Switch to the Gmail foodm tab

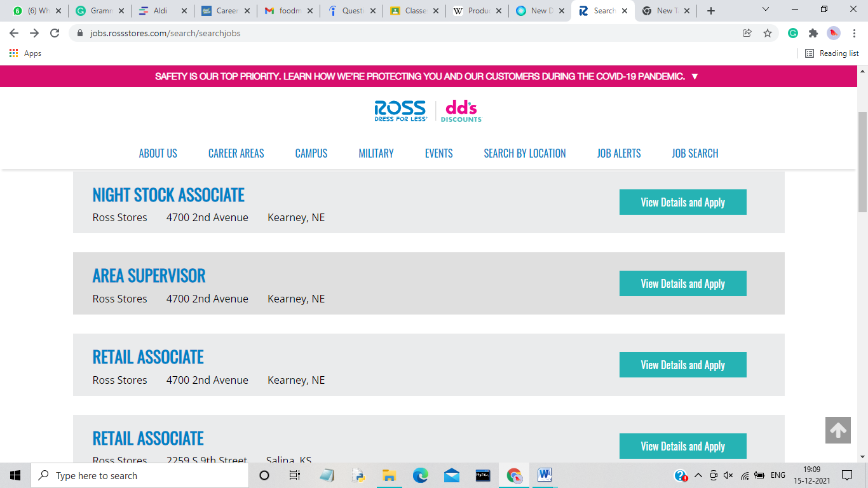click(288, 11)
